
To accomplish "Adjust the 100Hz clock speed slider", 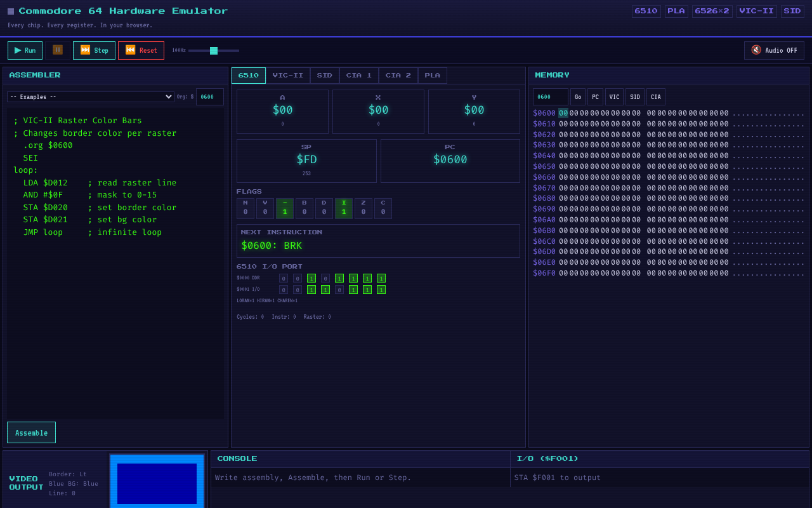I will click(x=214, y=50).
